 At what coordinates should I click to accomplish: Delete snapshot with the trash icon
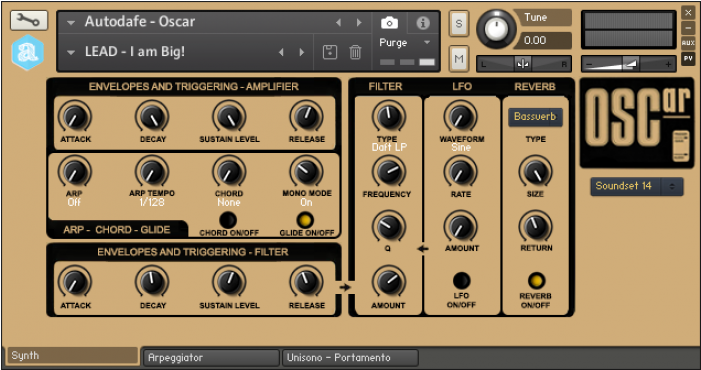pyautogui.click(x=355, y=52)
